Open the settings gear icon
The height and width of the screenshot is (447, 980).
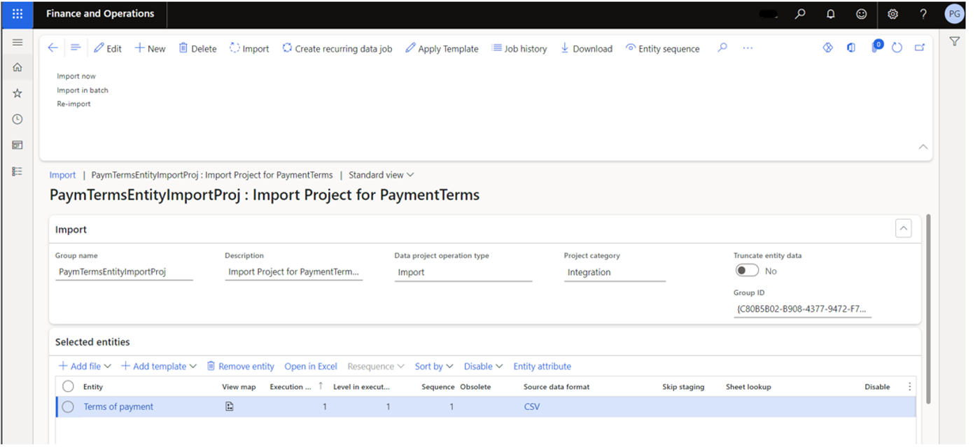[x=892, y=14]
